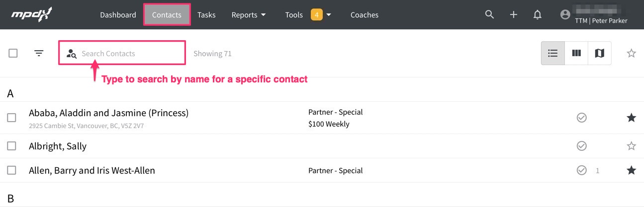Toggle the starred contacts filter star
The image size is (644, 207).
tap(631, 53)
